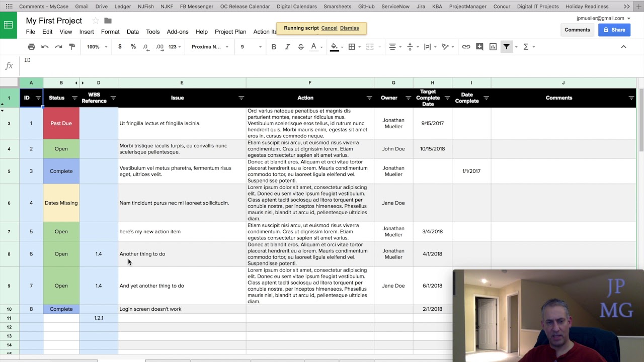Image resolution: width=644 pixels, height=362 pixels.
Task: Select the Paint format tool
Action: click(x=72, y=47)
